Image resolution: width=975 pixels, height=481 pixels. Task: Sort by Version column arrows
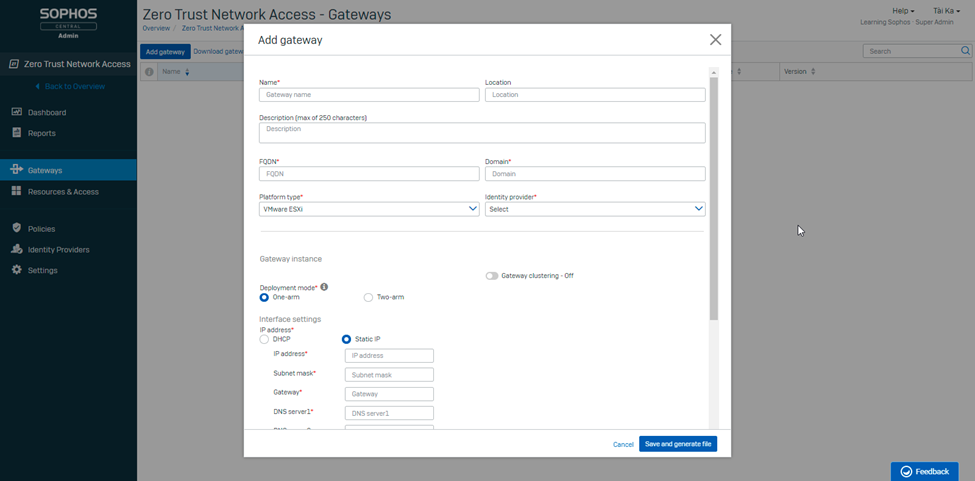[x=813, y=72]
